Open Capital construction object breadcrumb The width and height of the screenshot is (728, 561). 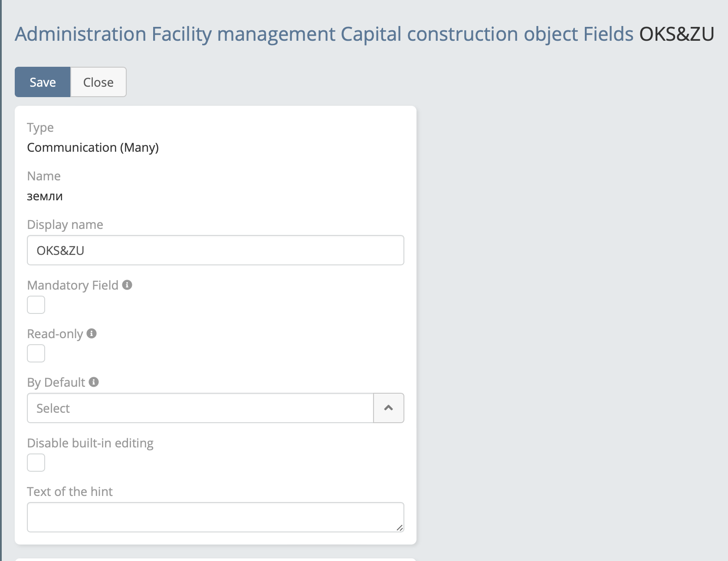coord(459,34)
